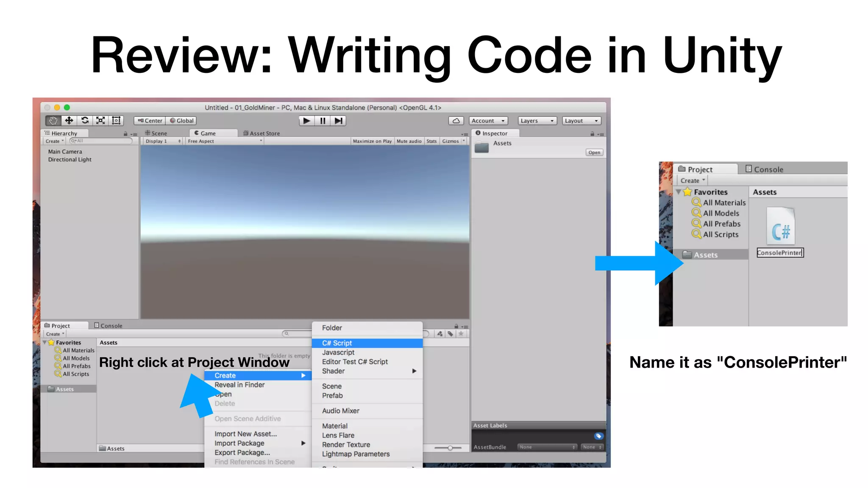Screen dimensions: 868x488
Task: Open the Game view panel options menu
Action: point(465,134)
